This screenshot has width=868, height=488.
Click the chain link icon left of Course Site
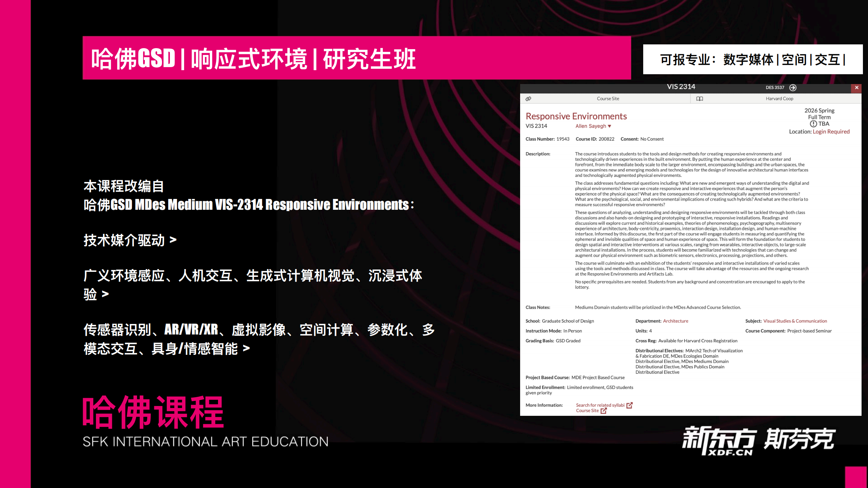(x=528, y=99)
